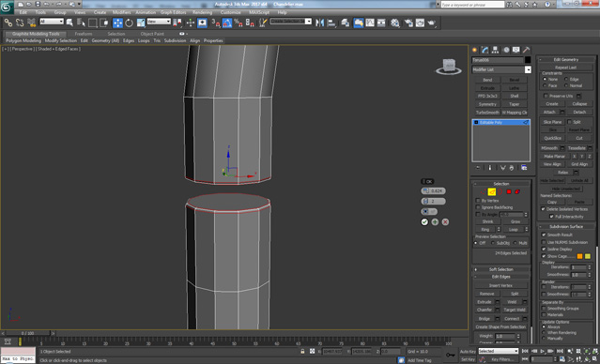Image resolution: width=600 pixels, height=364 pixels.
Task: Click the Chamfer button in Edit Edges
Action: [x=485, y=310]
